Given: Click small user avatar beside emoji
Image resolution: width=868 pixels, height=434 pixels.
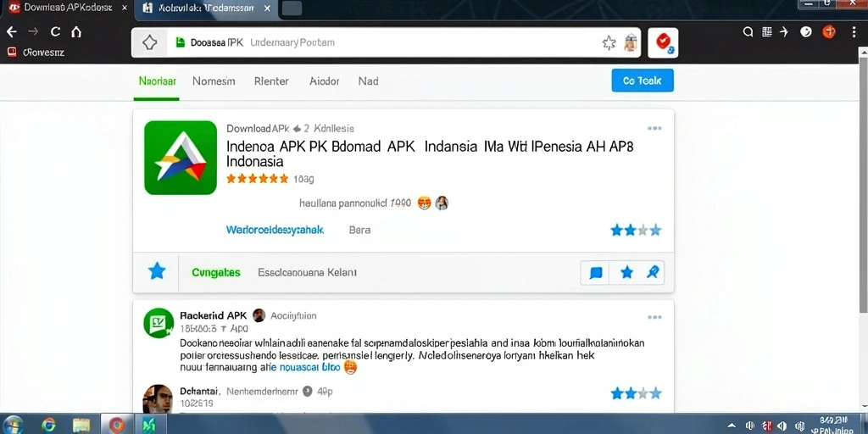Looking at the screenshot, I should [441, 203].
